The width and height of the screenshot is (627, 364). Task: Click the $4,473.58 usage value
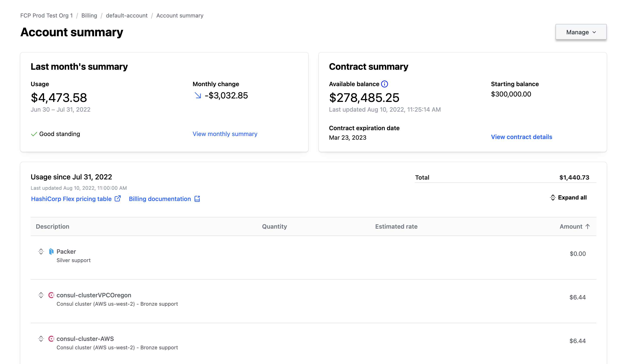tap(59, 98)
